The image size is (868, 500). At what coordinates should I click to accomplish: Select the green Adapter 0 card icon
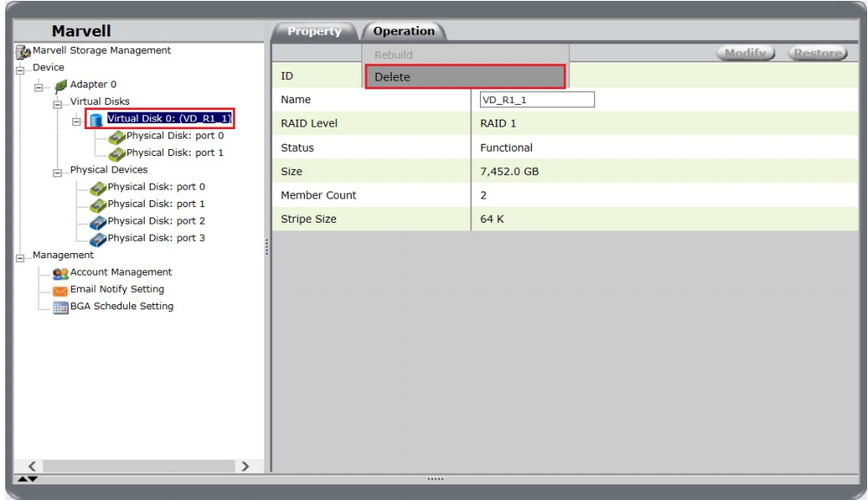[x=60, y=85]
